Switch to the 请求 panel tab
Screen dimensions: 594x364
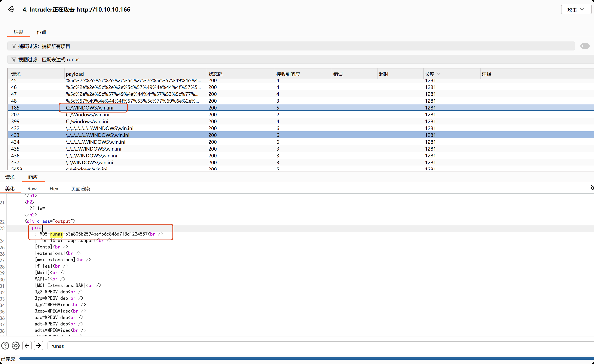point(10,177)
